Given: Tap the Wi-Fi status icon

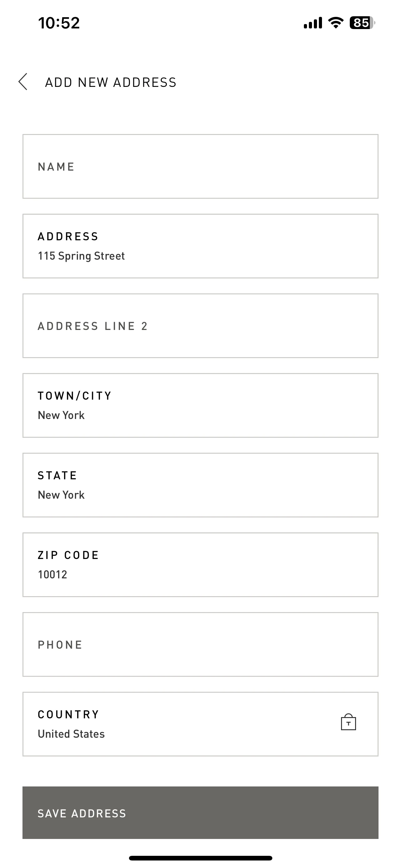Looking at the screenshot, I should [x=336, y=23].
